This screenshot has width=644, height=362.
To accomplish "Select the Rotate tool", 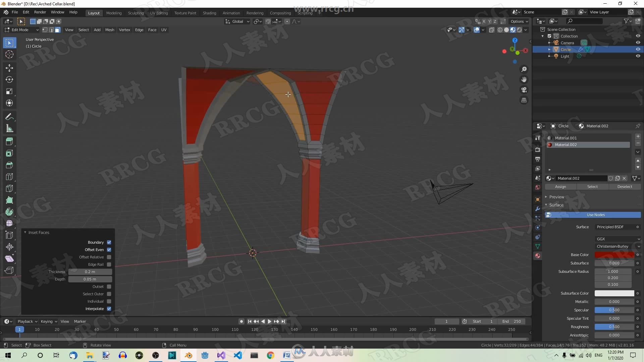I will tap(9, 80).
